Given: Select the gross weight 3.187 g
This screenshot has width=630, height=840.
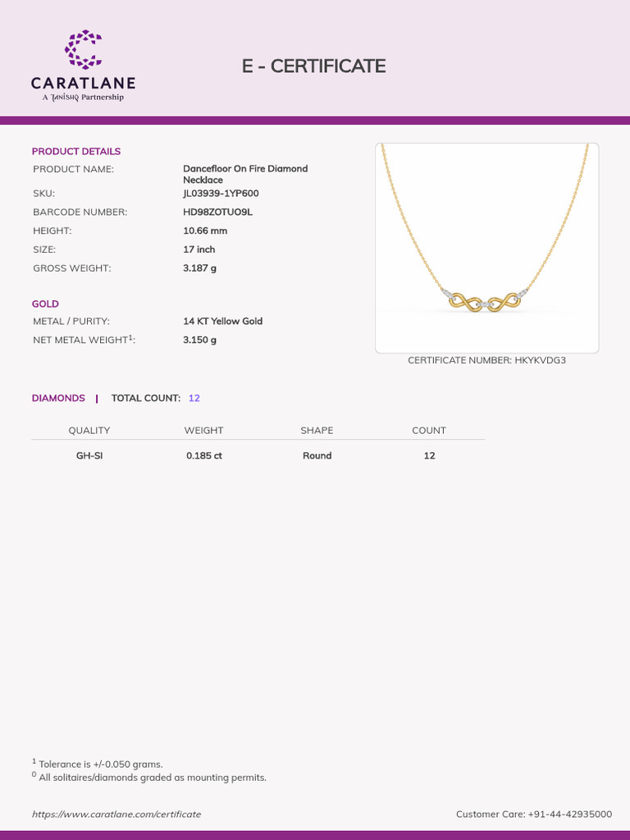Looking at the screenshot, I should tap(200, 268).
